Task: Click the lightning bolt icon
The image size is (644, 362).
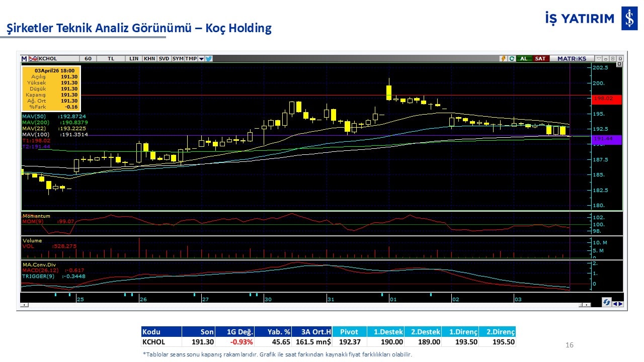Action: [503, 59]
